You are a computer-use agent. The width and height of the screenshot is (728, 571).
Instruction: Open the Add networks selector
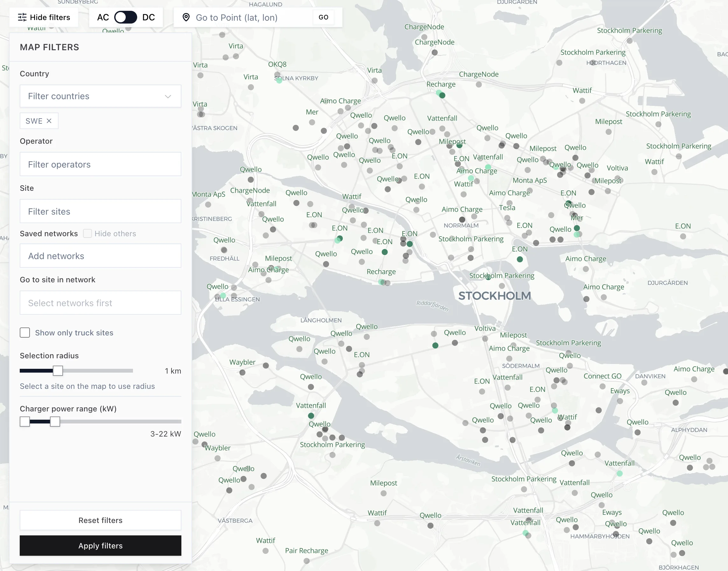(x=100, y=256)
